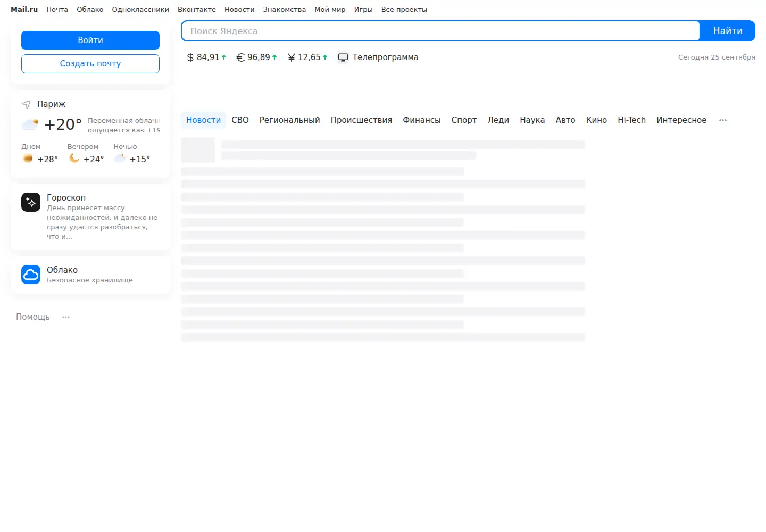Expand more news categories ellipsis
This screenshot has width=766, height=532.
click(x=723, y=120)
